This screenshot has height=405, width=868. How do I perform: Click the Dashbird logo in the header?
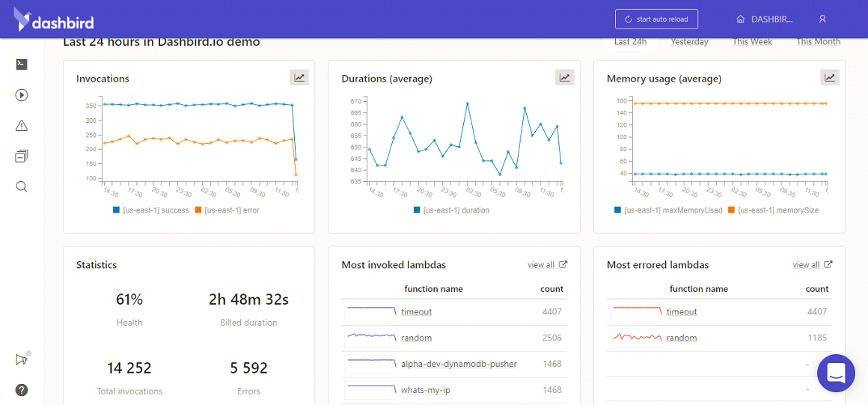point(54,22)
